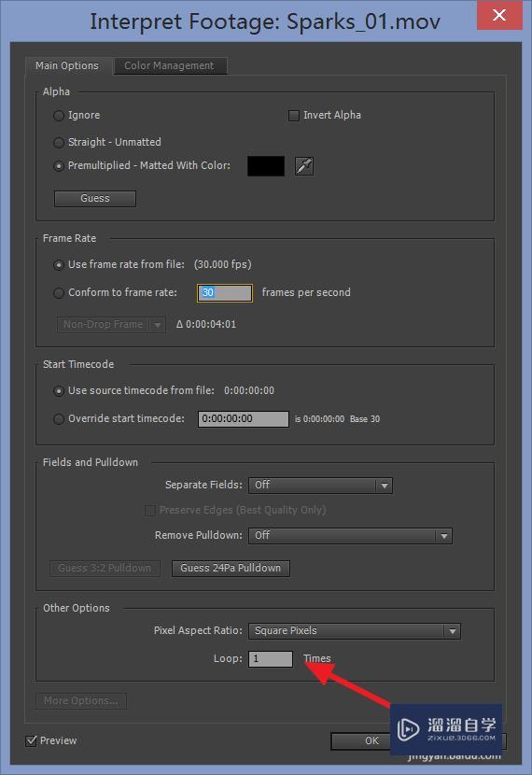
Task: Select the Ignore alpha radio button
Action: pyautogui.click(x=59, y=116)
